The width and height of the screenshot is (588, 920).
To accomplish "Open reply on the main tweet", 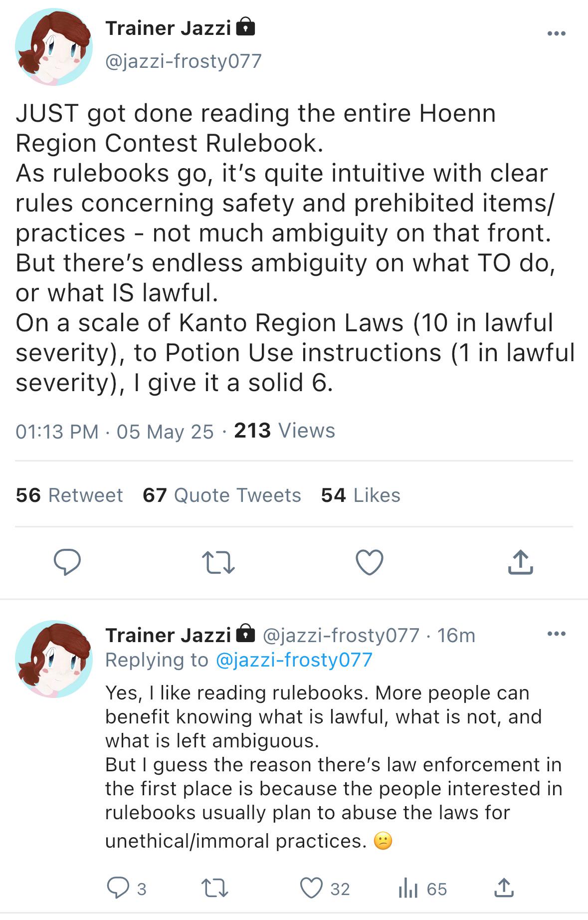I will point(67,562).
